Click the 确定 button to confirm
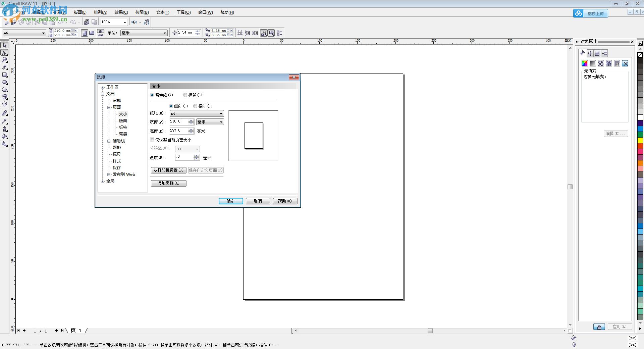This screenshot has width=644, height=349. 231,201
